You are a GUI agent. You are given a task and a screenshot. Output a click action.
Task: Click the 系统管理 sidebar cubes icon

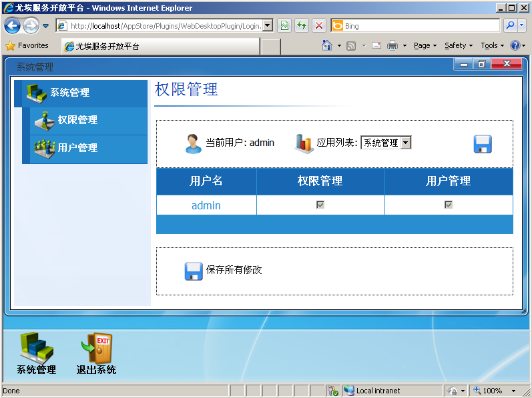pos(37,93)
